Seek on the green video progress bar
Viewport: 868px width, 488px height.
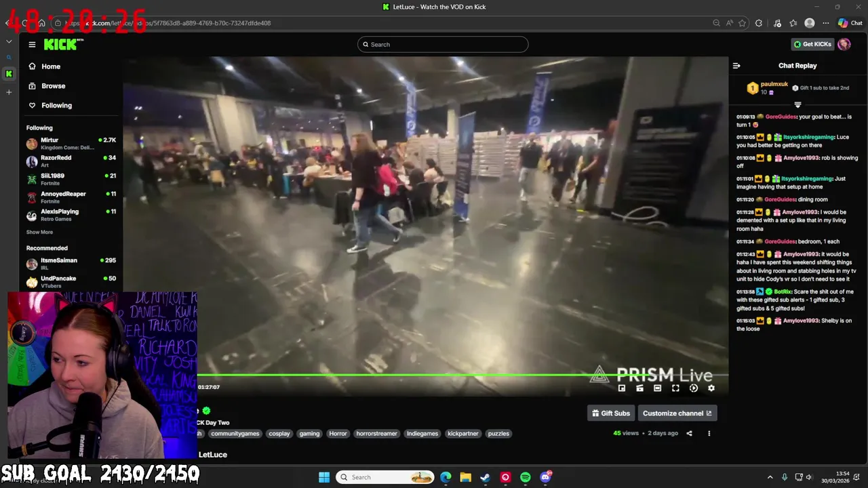(462, 374)
